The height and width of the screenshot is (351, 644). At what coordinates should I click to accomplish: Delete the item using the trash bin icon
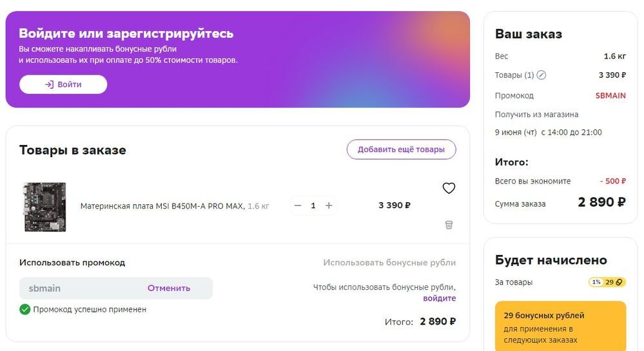pyautogui.click(x=449, y=225)
